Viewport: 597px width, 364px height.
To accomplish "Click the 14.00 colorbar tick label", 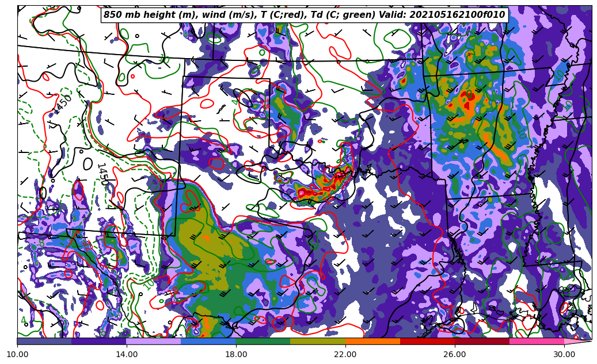I will (x=127, y=354).
